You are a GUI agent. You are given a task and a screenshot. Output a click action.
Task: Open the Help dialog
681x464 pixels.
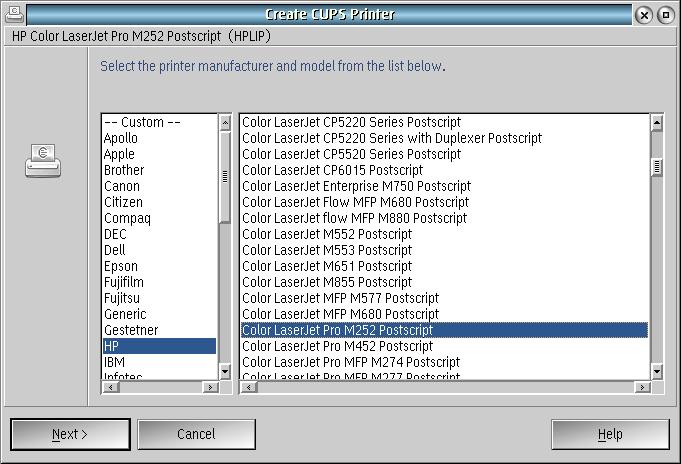[x=610, y=434]
